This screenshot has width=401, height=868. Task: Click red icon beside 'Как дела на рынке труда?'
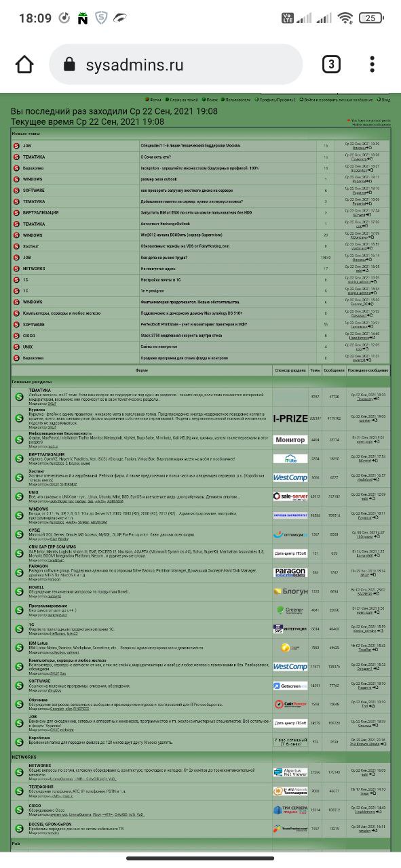pos(16,258)
